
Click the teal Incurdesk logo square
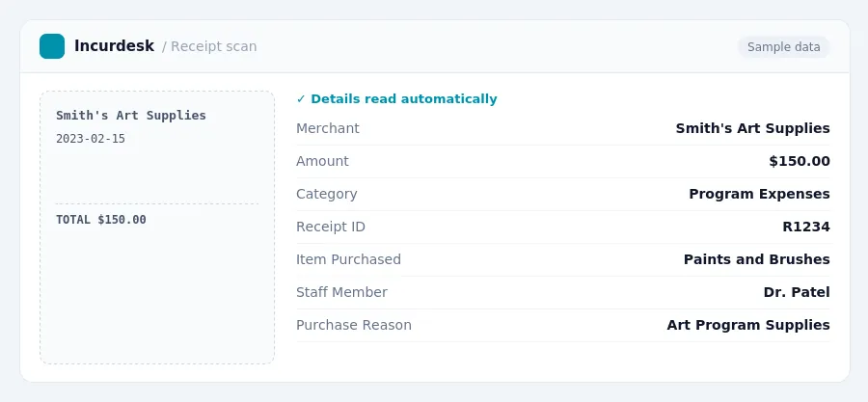point(52,46)
